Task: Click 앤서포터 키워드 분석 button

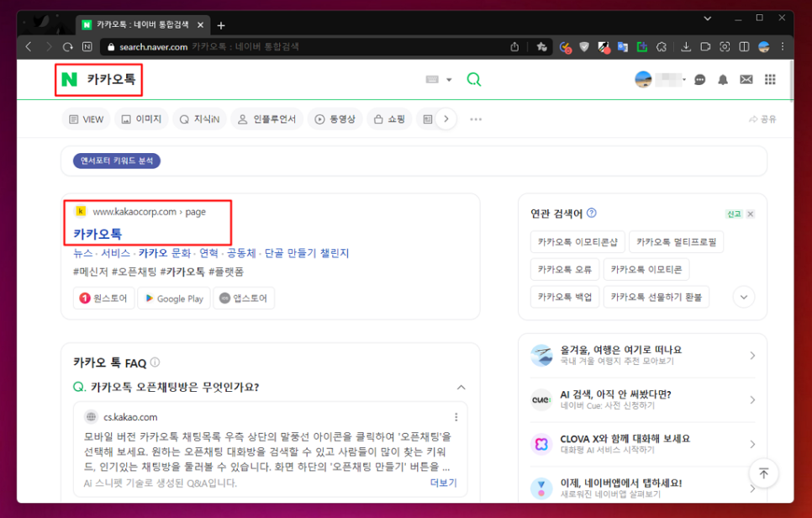Action: 117,161
